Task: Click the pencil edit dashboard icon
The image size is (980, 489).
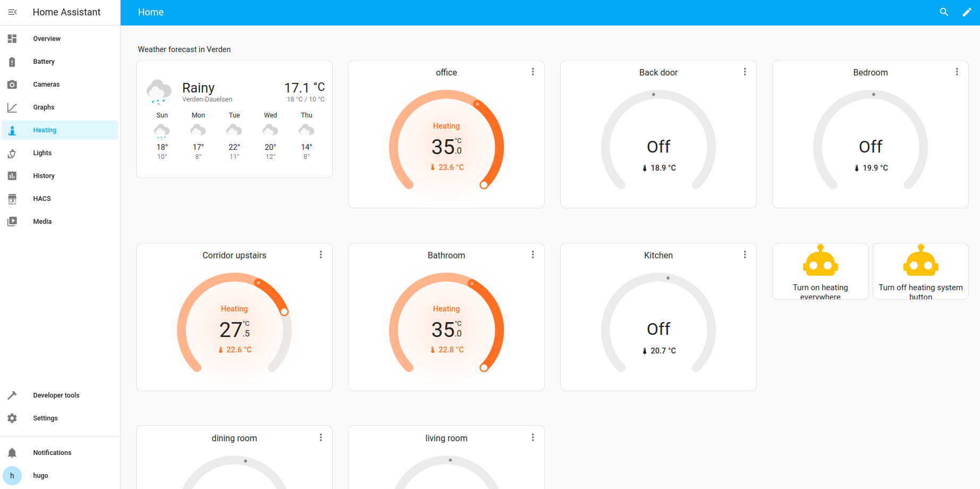Action: coord(967,12)
